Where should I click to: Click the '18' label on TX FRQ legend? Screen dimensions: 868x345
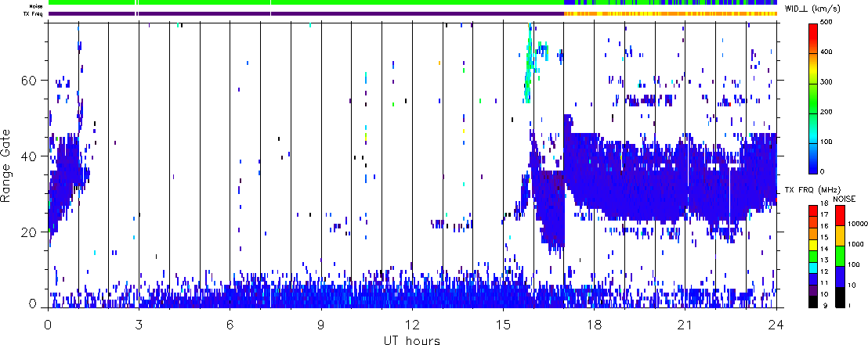click(x=823, y=203)
